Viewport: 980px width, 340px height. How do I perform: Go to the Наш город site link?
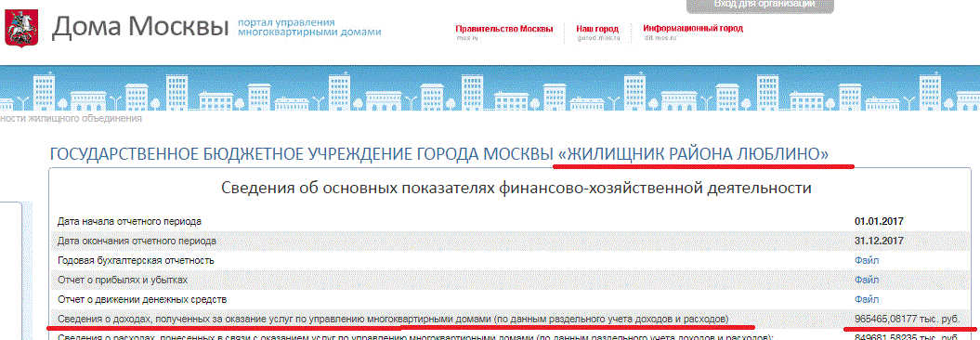(597, 29)
